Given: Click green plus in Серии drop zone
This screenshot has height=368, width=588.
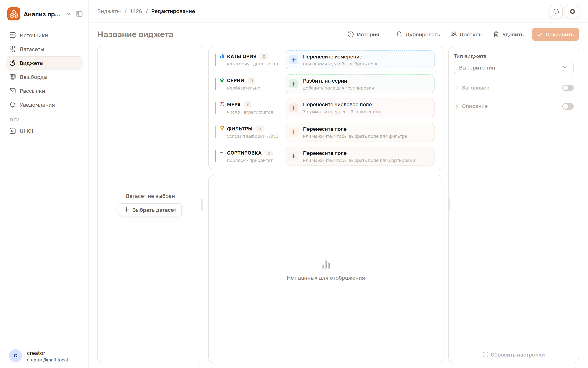Looking at the screenshot, I should [294, 84].
